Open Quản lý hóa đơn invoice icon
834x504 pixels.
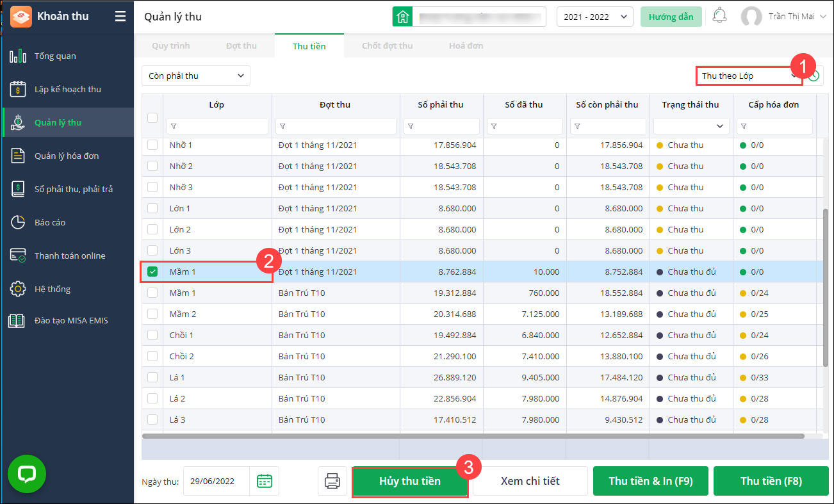18,156
